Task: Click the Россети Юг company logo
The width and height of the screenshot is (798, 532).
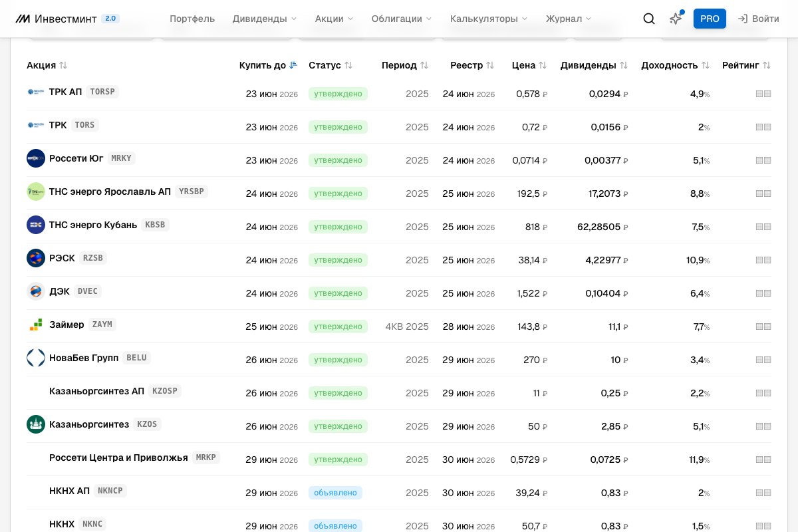Action: point(36,158)
